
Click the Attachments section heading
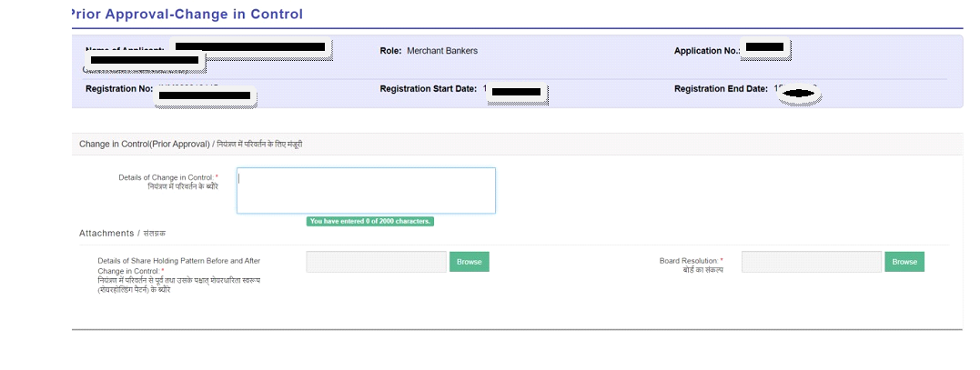pos(122,234)
